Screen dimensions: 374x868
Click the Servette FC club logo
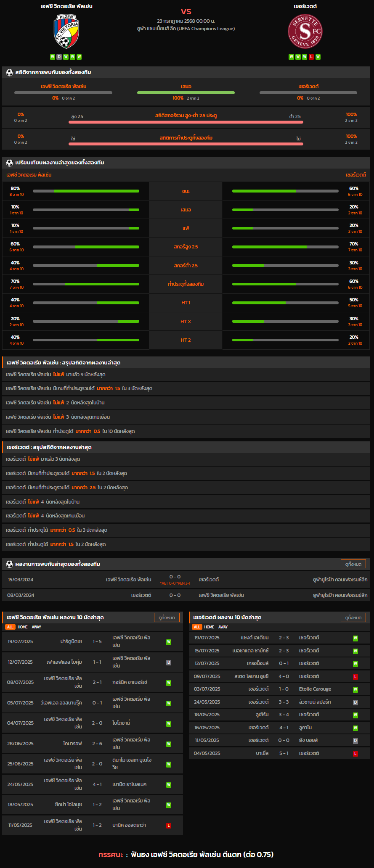(305, 32)
